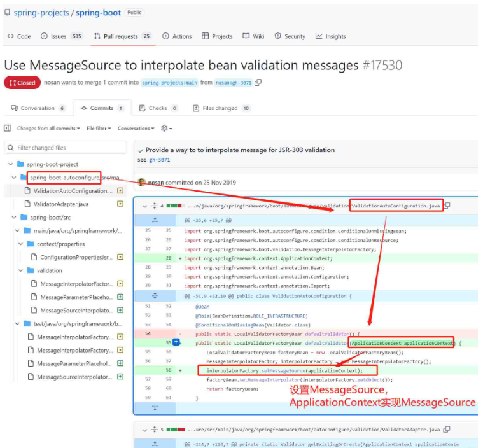Open the Actions tab
The height and width of the screenshot is (448, 483).
pos(177,36)
